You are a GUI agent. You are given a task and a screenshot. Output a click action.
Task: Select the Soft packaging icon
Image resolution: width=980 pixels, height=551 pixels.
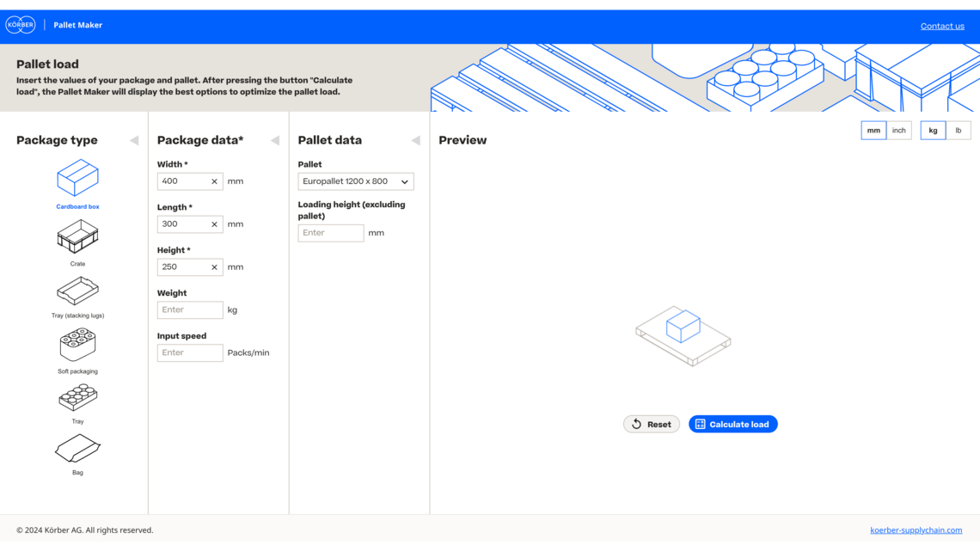[x=77, y=346]
